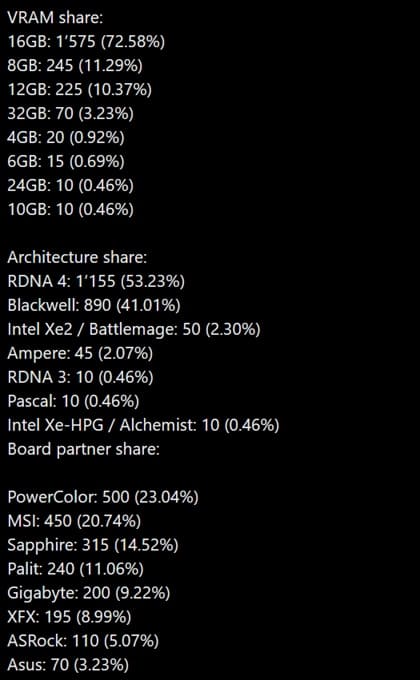
Task: Click the Ampere: 45 entry
Action: [x=80, y=353]
